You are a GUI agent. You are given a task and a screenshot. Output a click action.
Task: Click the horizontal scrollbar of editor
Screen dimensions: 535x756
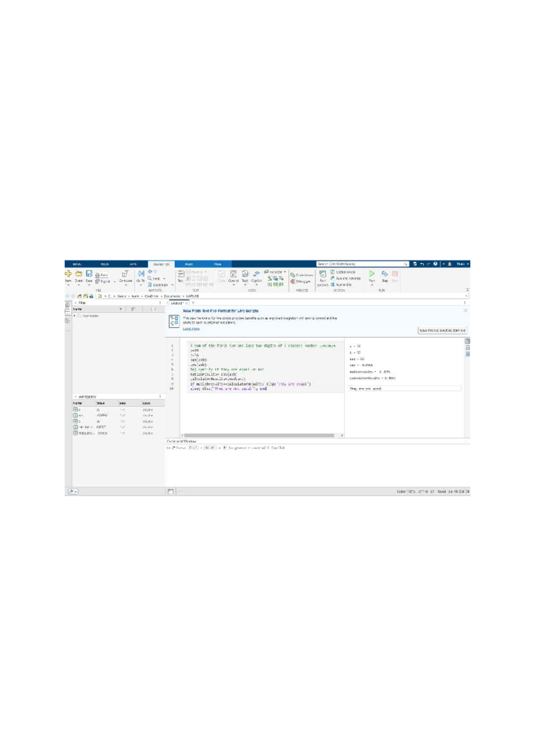pos(259,436)
